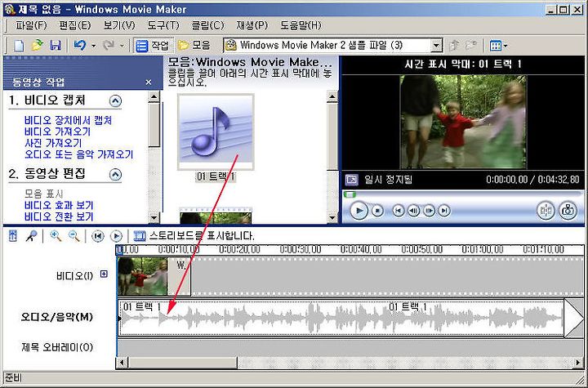Collapse the 1. 비디오 캡처 section
Screen dimensions: 588x388
tap(115, 101)
